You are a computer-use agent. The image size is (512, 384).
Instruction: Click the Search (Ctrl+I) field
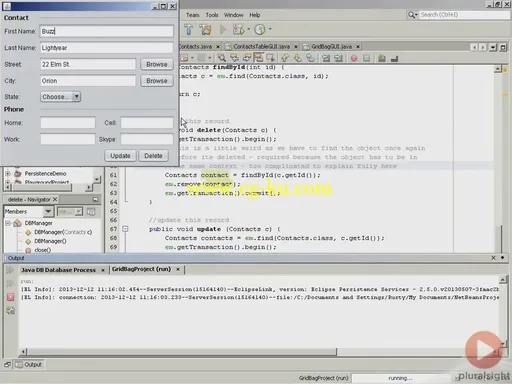coord(463,15)
